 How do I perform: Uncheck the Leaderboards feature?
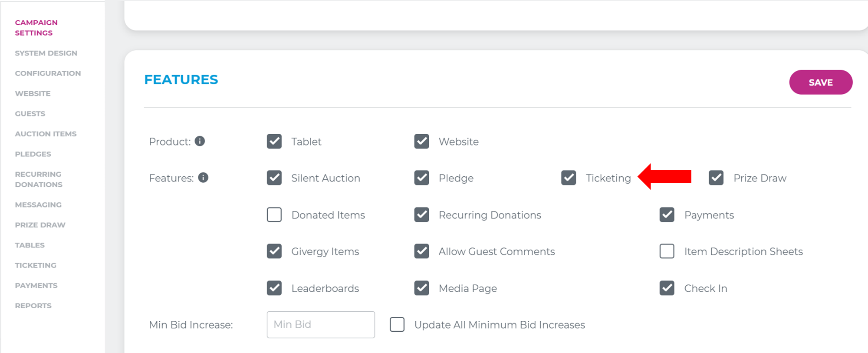coord(274,288)
